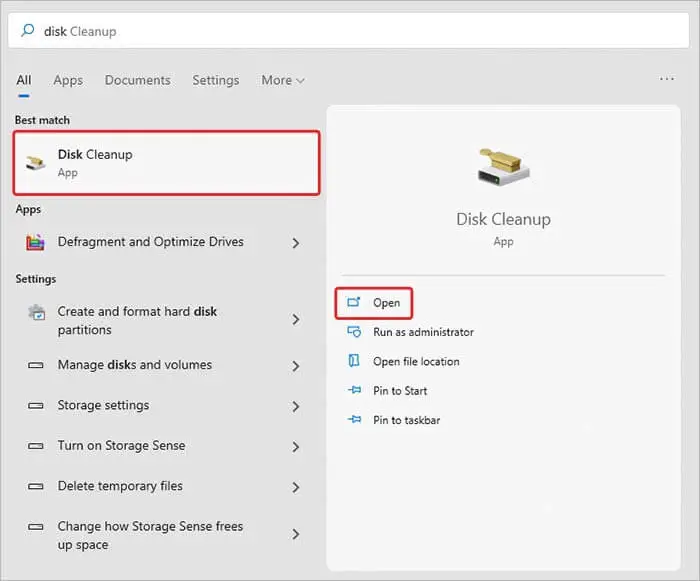Click the Pin to Start pin icon
700x581 pixels.
[x=354, y=390]
